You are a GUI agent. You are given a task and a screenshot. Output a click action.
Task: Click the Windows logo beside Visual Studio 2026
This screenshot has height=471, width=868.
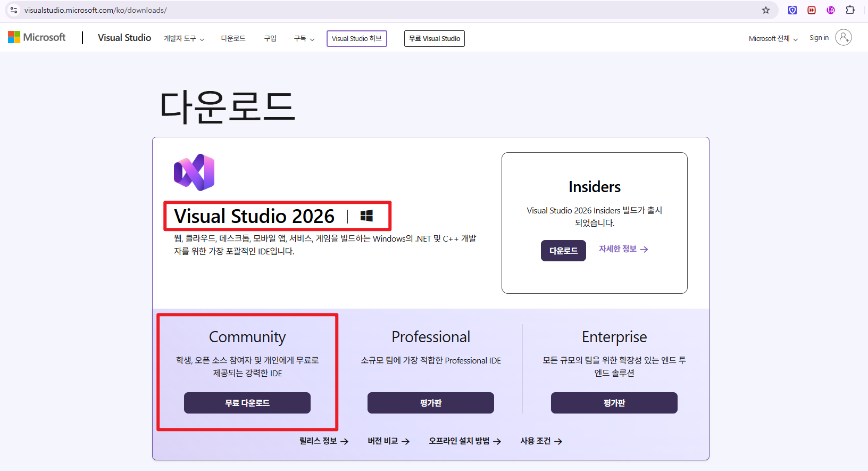tap(366, 216)
